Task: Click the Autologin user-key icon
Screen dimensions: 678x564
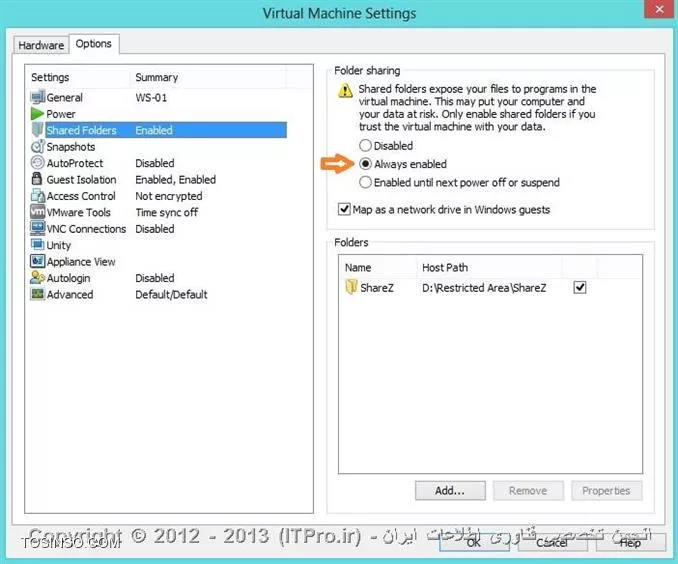Action: tap(38, 278)
